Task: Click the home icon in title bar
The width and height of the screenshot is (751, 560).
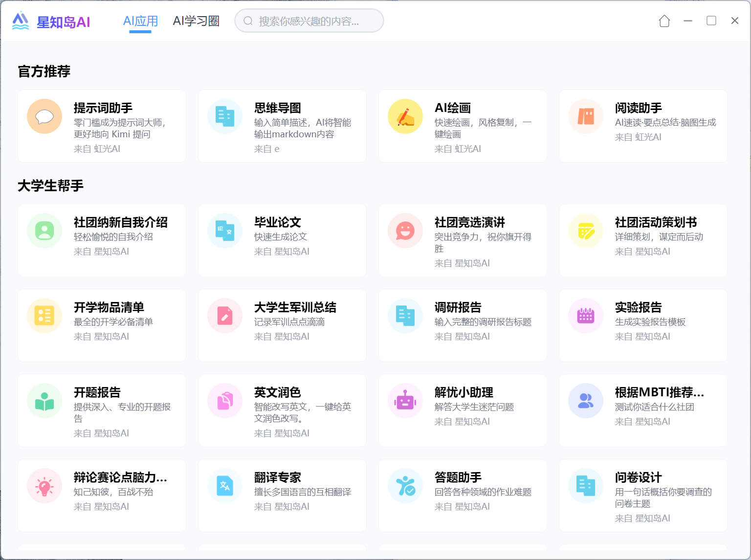Action: pyautogui.click(x=664, y=21)
